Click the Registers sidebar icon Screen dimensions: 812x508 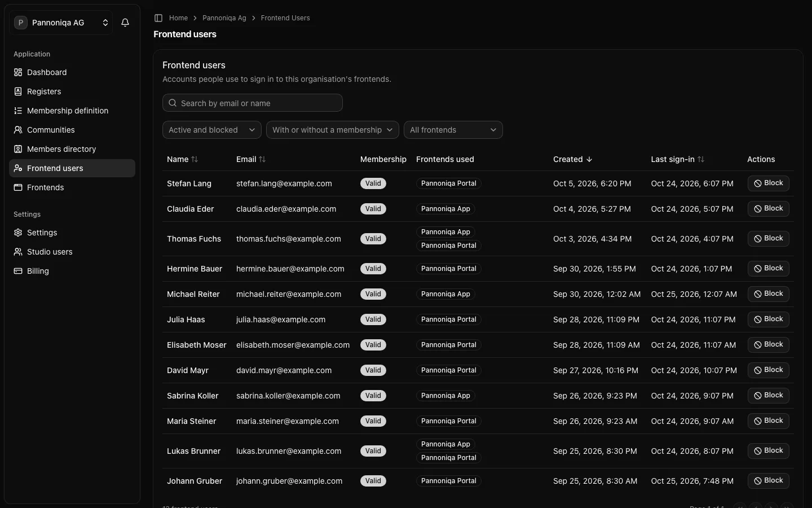click(x=18, y=91)
